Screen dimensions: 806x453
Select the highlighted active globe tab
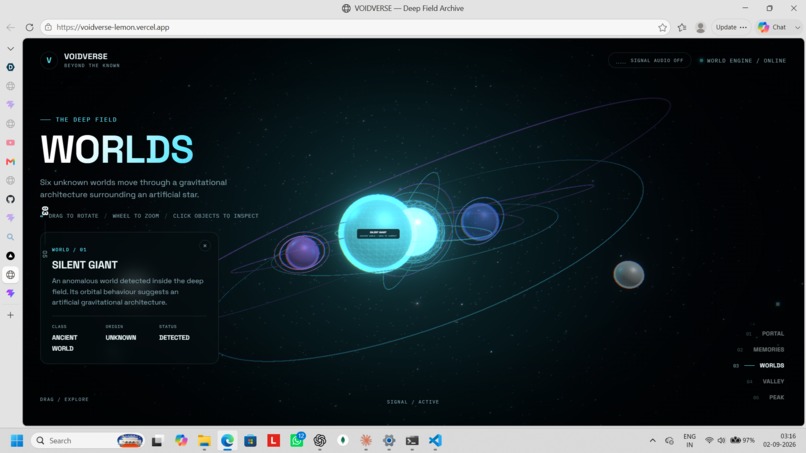10,275
